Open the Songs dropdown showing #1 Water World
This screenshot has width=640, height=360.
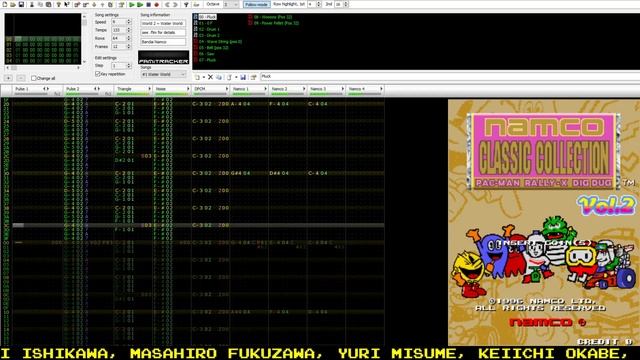point(163,74)
